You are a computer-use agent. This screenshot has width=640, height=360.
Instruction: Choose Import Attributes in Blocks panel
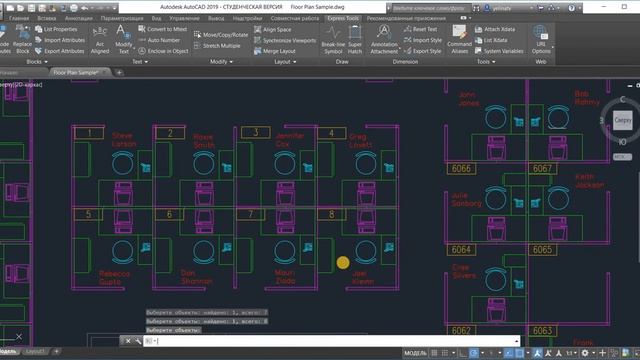click(x=60, y=40)
